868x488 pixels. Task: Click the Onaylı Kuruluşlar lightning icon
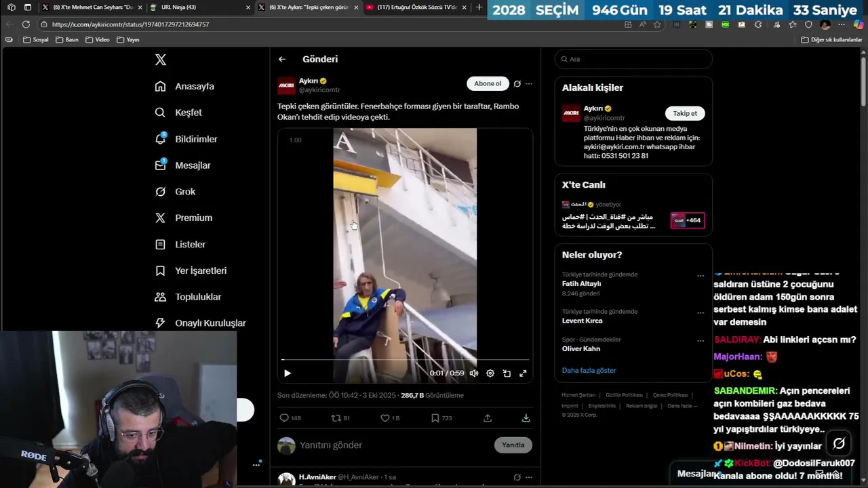[x=160, y=323]
